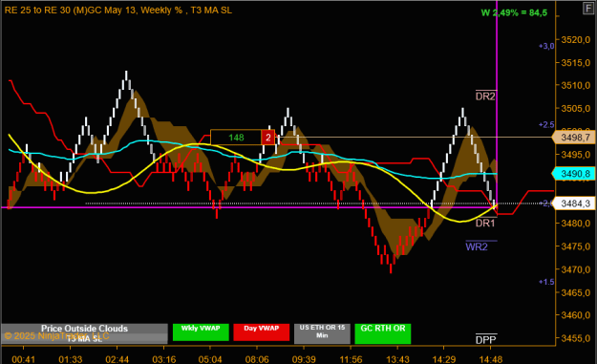
Task: Click the W 2,49% = 84,5 text
Action: 514,12
